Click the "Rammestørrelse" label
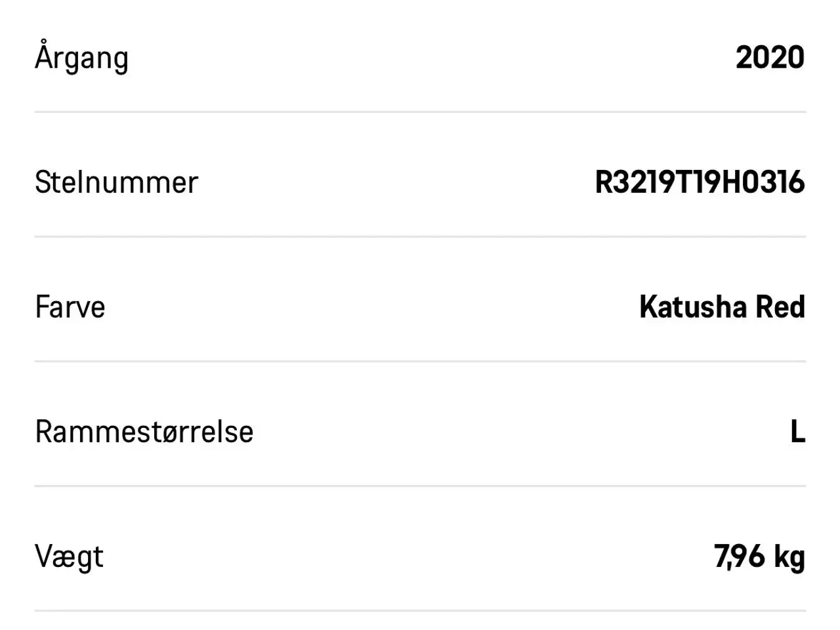Image resolution: width=840 pixels, height=630 pixels. pyautogui.click(x=144, y=432)
